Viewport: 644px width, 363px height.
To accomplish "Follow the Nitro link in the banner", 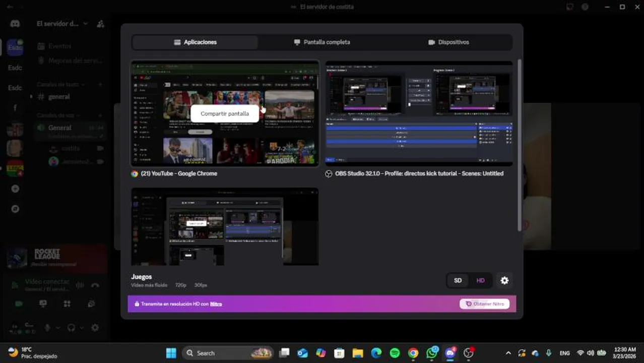I will point(216,304).
